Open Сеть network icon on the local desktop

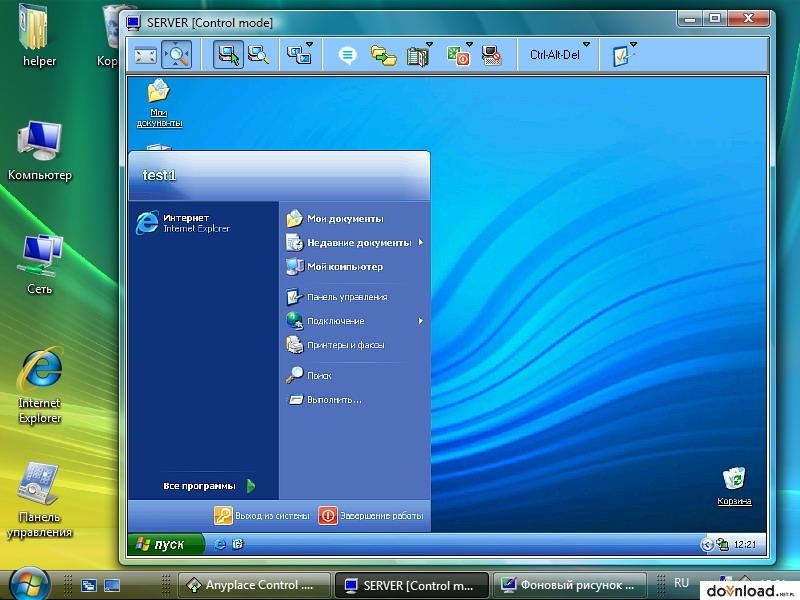click(x=40, y=264)
